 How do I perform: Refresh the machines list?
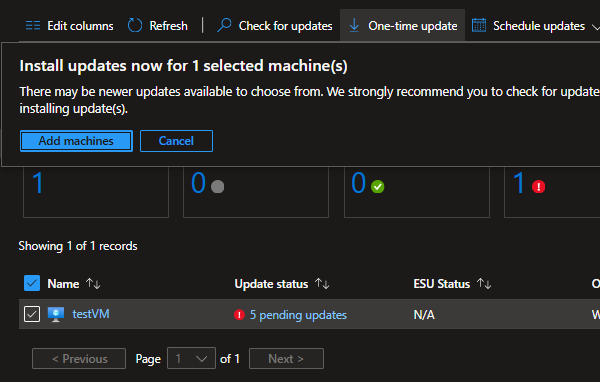158,26
